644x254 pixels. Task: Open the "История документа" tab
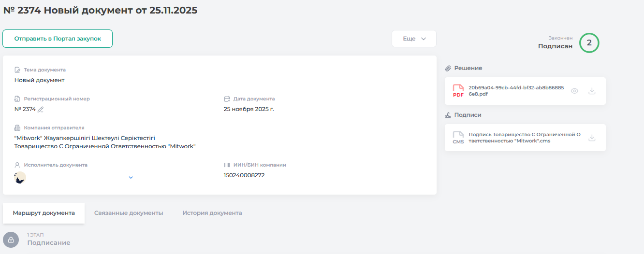[212, 213]
